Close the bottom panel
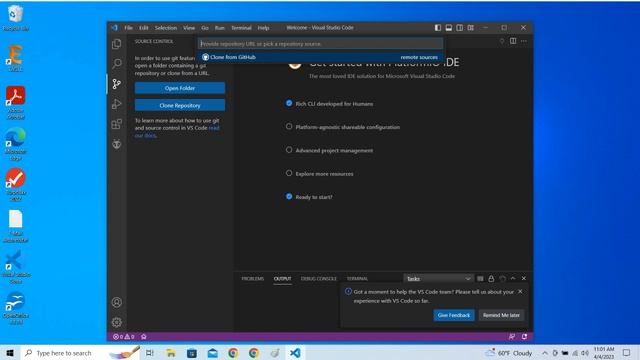Screen dimensions: 640x360 tap(524, 278)
